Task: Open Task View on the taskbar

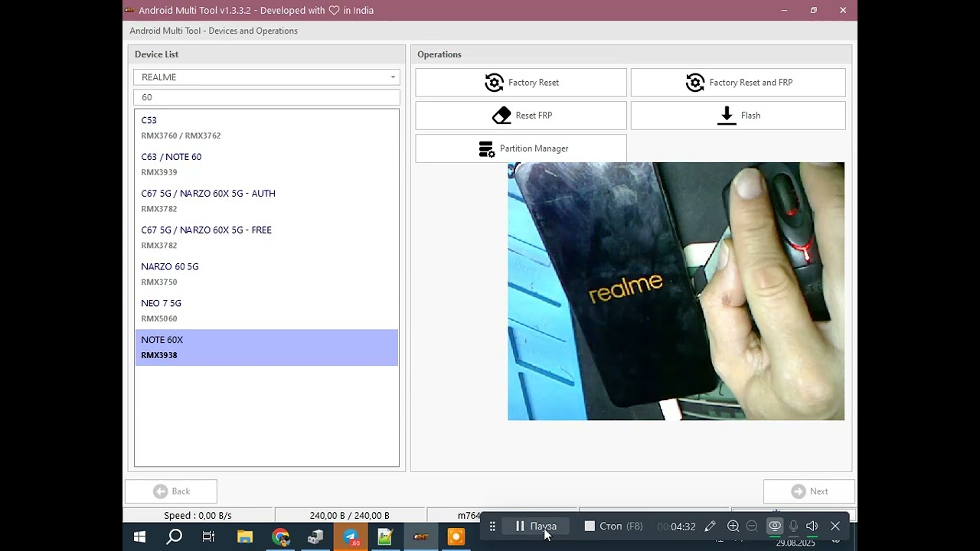Action: pos(208,537)
